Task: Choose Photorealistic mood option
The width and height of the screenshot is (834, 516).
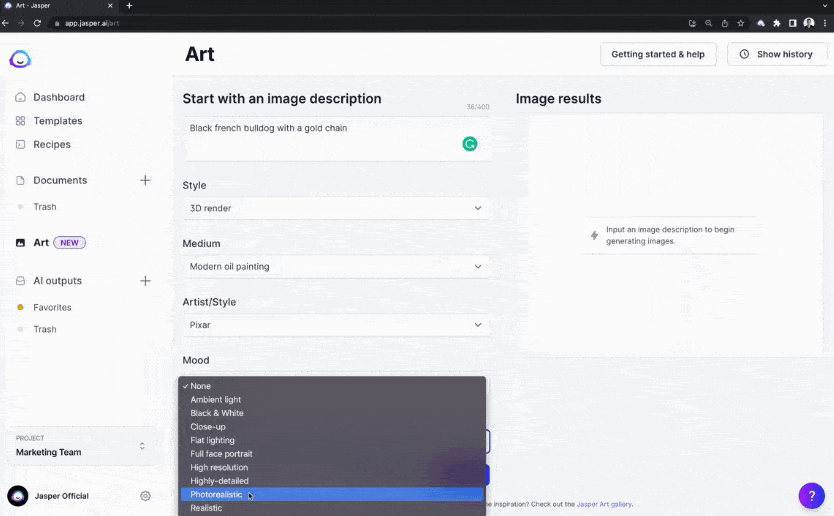Action: tap(332, 495)
